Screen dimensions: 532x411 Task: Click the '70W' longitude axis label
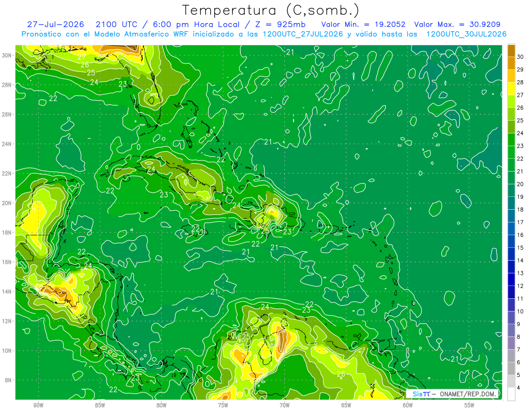coord(285,405)
